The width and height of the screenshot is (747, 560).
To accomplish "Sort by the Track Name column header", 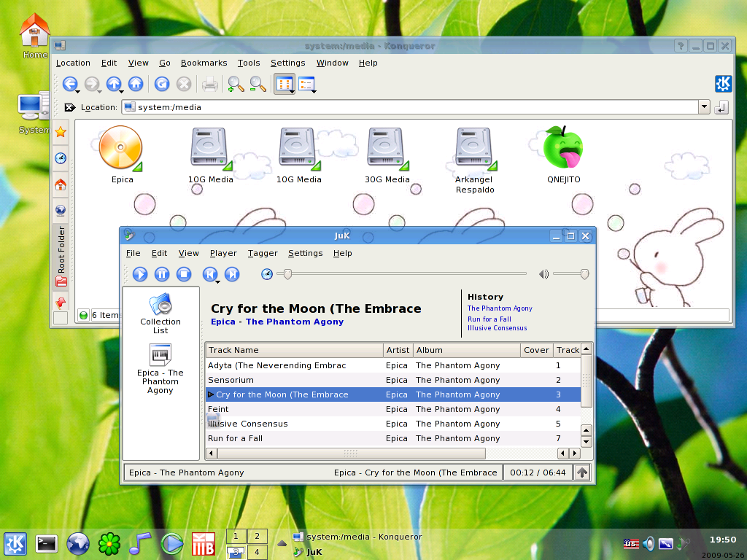I will point(293,350).
